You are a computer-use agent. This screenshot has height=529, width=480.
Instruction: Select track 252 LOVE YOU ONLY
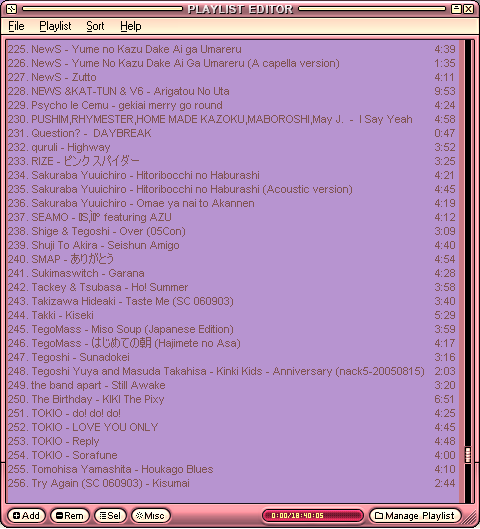coord(232,427)
